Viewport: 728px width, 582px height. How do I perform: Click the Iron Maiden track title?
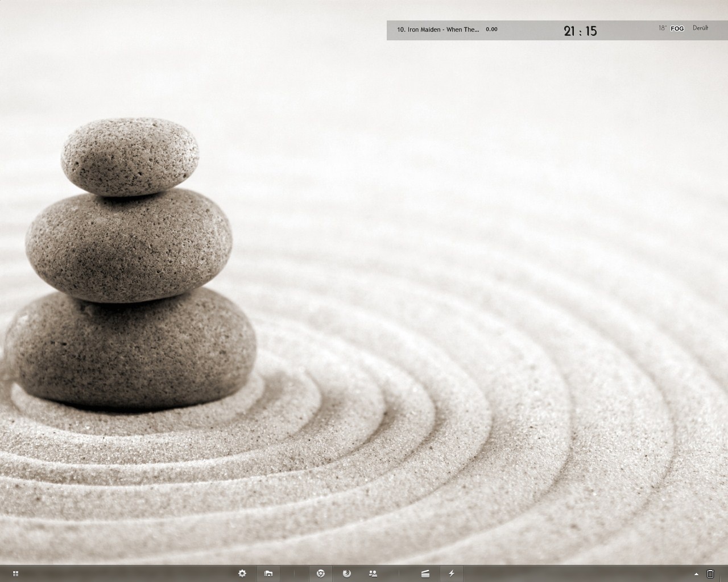click(x=438, y=30)
